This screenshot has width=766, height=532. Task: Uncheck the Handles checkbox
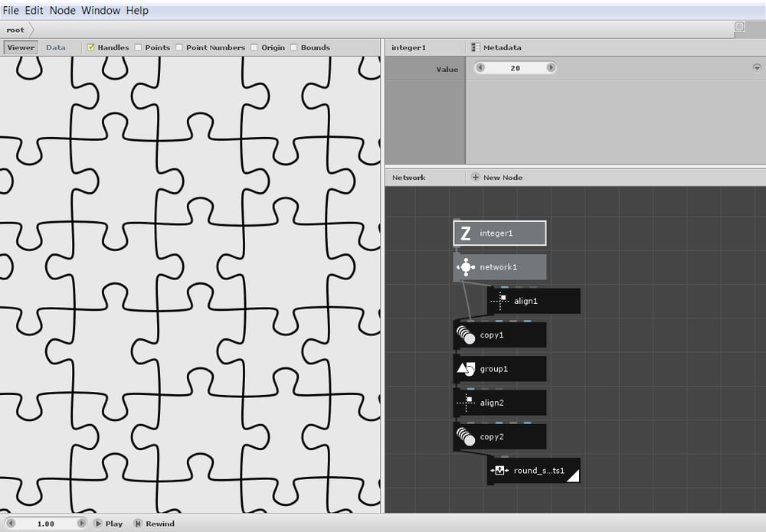pyautogui.click(x=91, y=47)
